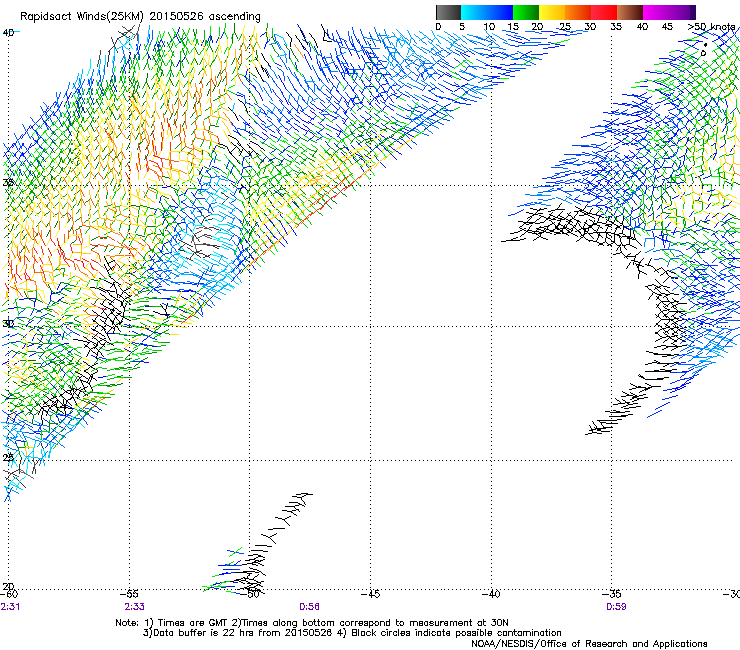The height and width of the screenshot is (650, 740).
Task: Click the title 'Rapidscat Winds(25KM) 20150526 ascending'
Action: [x=140, y=17]
